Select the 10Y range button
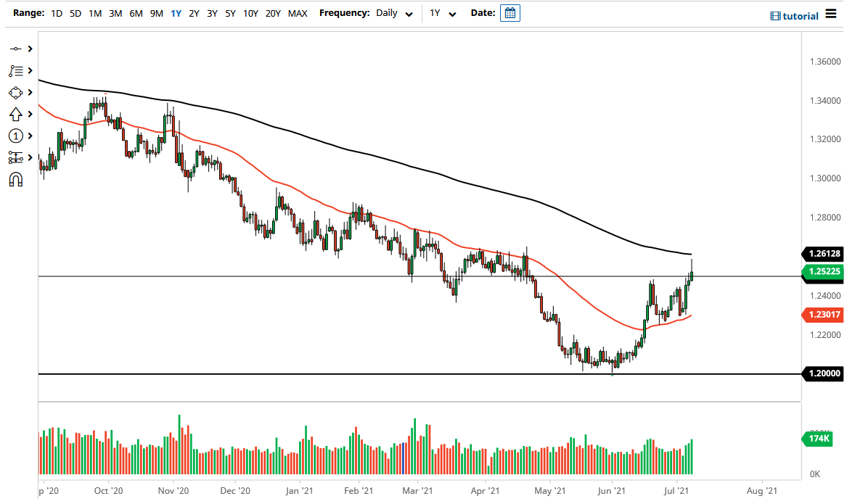Screen dimensions: 847x504 [x=251, y=13]
